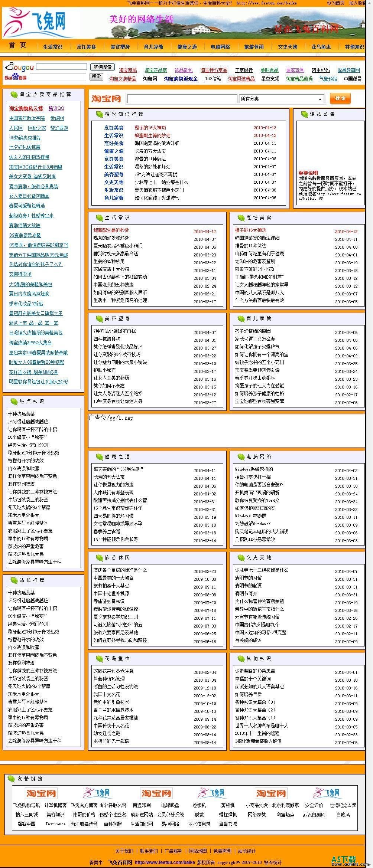Click leaf icon next to 旅游休闲 heading

99,558
